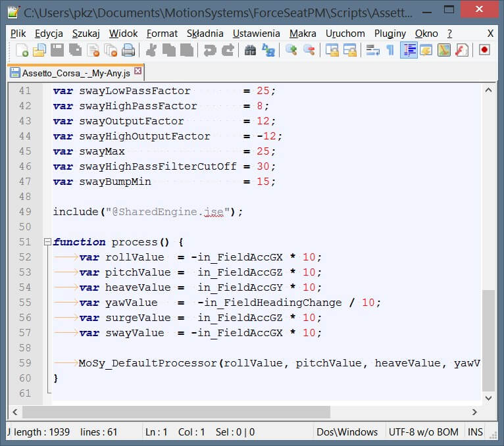Open the Edycja menu
The height and width of the screenshot is (446, 504).
49,34
